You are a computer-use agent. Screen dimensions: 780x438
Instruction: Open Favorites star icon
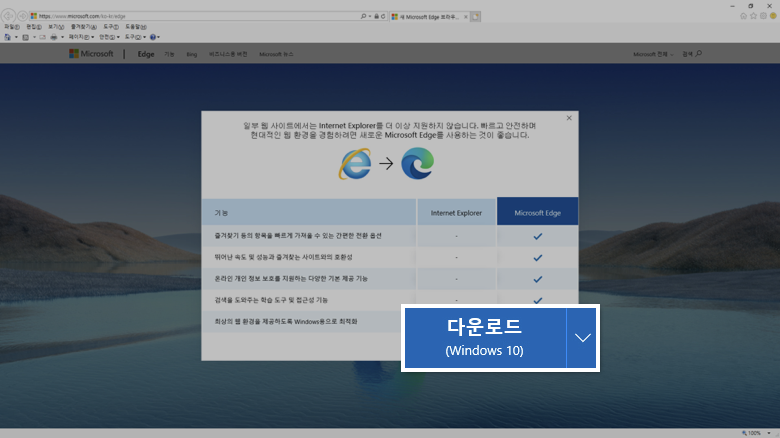tap(753, 16)
